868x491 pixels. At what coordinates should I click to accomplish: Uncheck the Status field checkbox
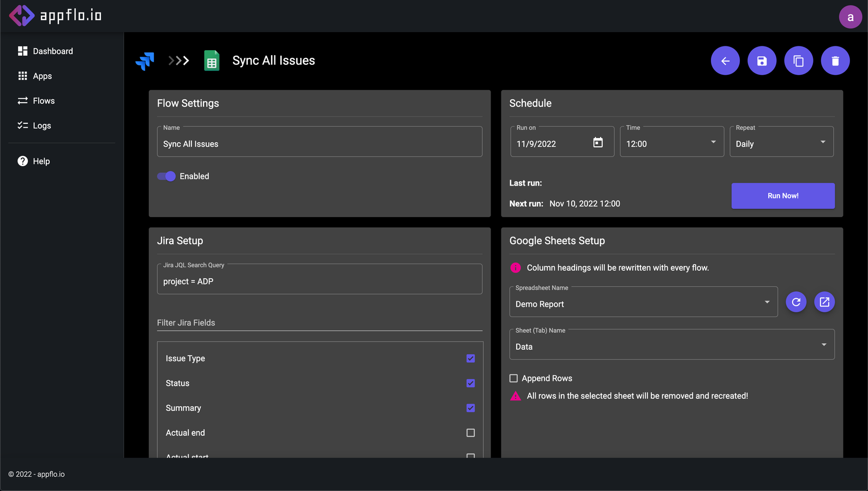(471, 384)
